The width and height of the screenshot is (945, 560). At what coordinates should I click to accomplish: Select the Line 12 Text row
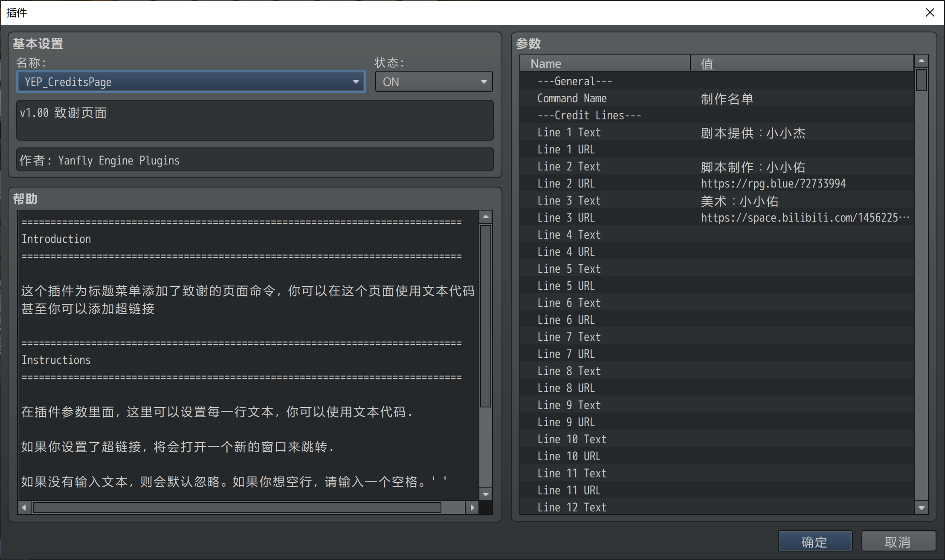click(x=717, y=507)
